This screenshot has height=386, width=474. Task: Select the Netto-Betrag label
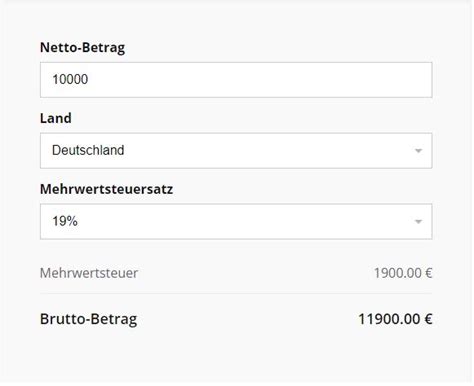pyautogui.click(x=82, y=47)
